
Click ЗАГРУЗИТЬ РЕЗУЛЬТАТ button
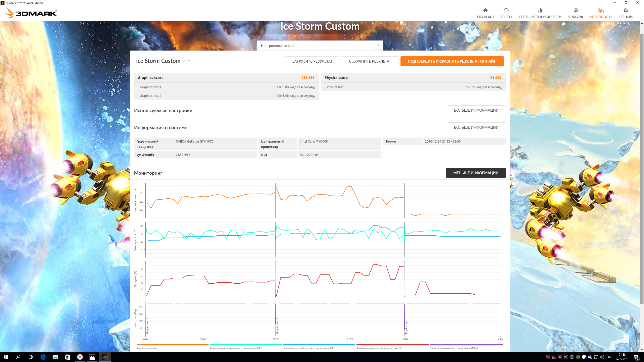312,61
